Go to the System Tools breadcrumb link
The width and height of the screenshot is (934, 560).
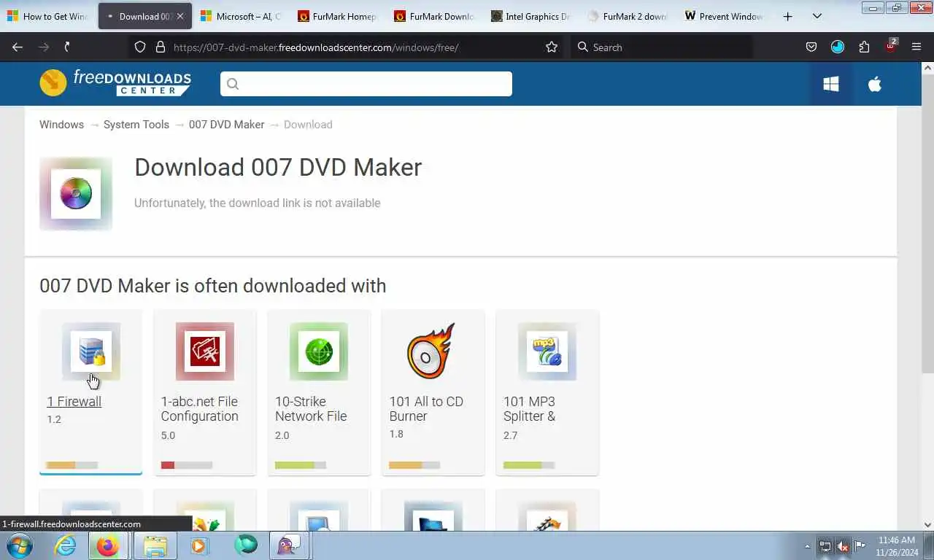click(x=136, y=125)
